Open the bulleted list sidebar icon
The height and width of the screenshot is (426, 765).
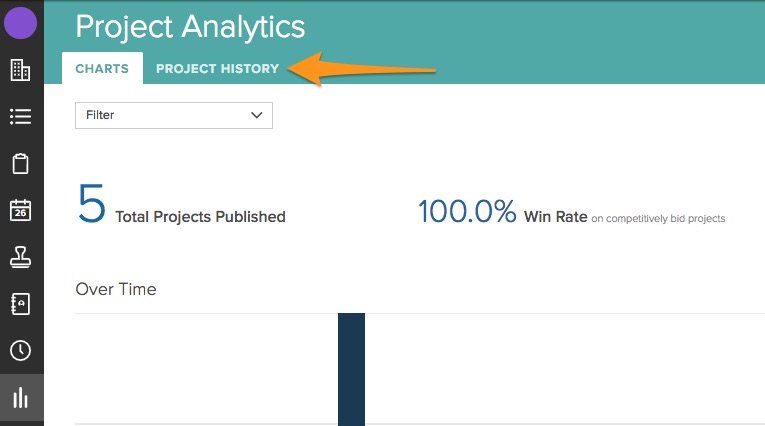click(21, 117)
